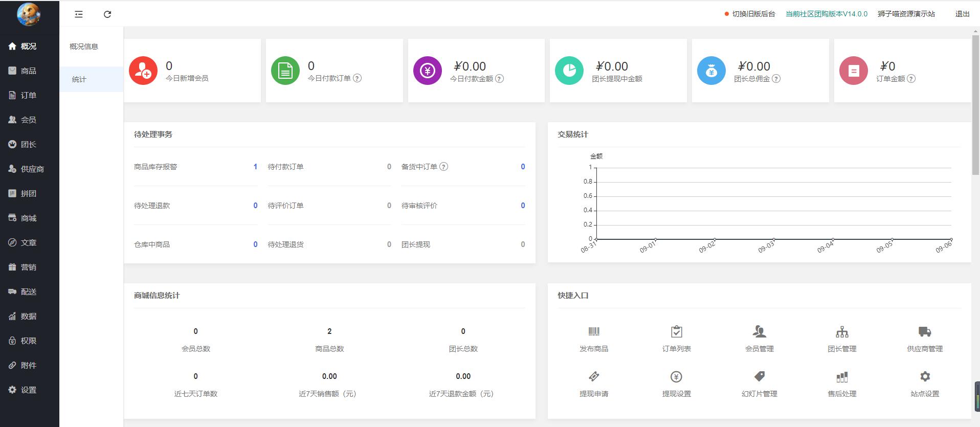Open the 订单列表 clipboard shortcut icon

[676, 331]
